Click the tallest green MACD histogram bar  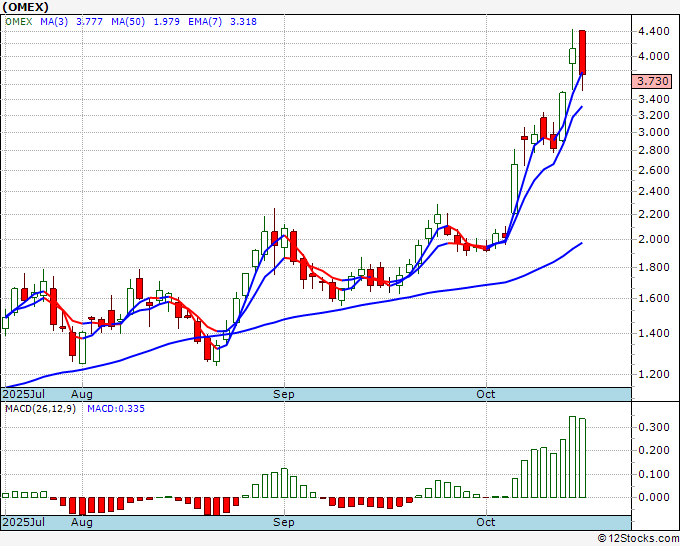[x=572, y=457]
